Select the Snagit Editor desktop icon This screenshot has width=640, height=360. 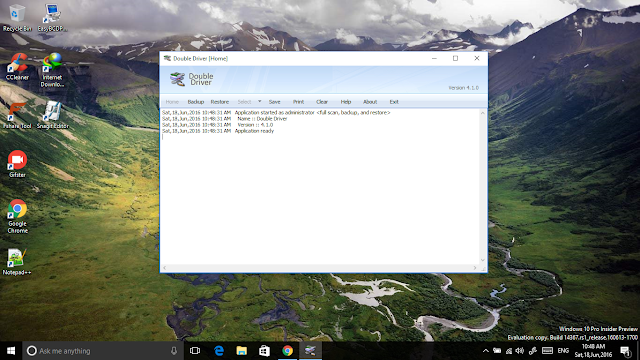pos(53,116)
